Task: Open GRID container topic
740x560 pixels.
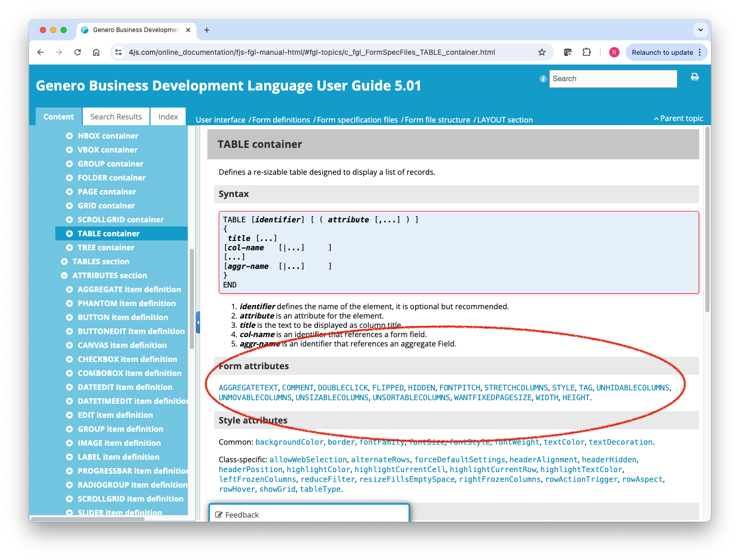Action: [107, 206]
